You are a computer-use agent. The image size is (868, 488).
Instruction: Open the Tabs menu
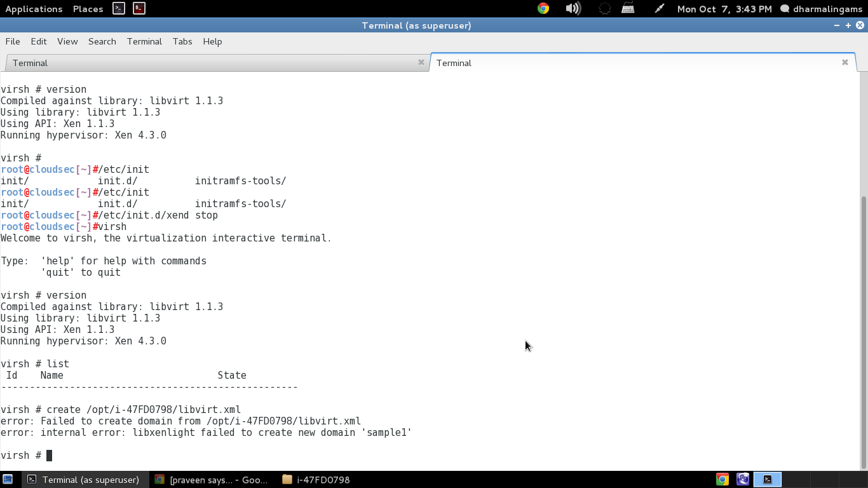pyautogui.click(x=182, y=41)
